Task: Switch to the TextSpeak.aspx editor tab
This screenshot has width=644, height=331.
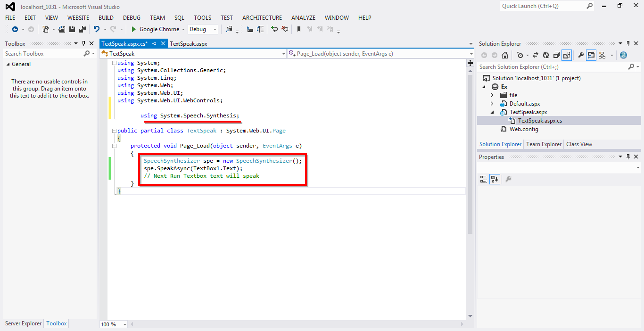Action: pyautogui.click(x=189, y=43)
